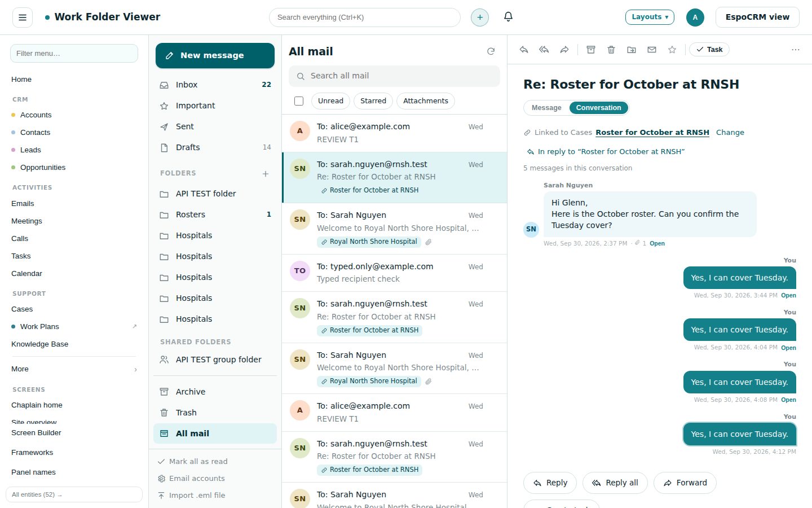The width and height of the screenshot is (812, 508).
Task: Open the linked case Roster for October at RNSH
Action: 652,133
